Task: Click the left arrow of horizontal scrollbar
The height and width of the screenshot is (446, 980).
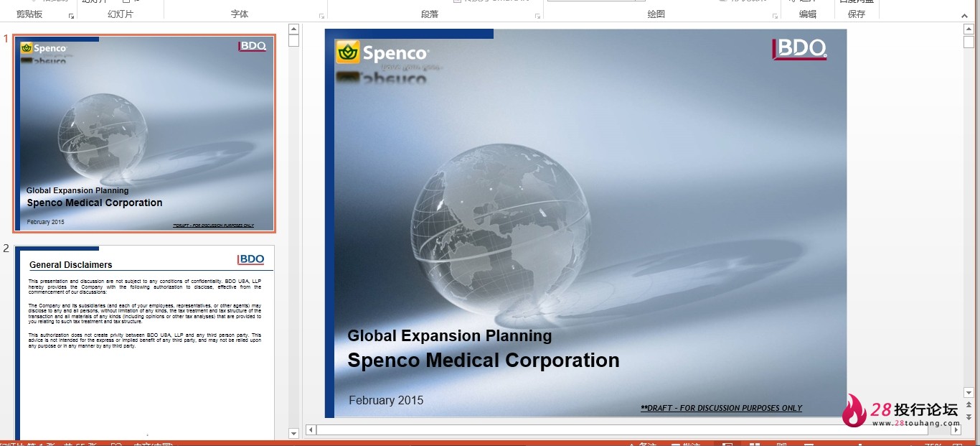Action: [311, 429]
